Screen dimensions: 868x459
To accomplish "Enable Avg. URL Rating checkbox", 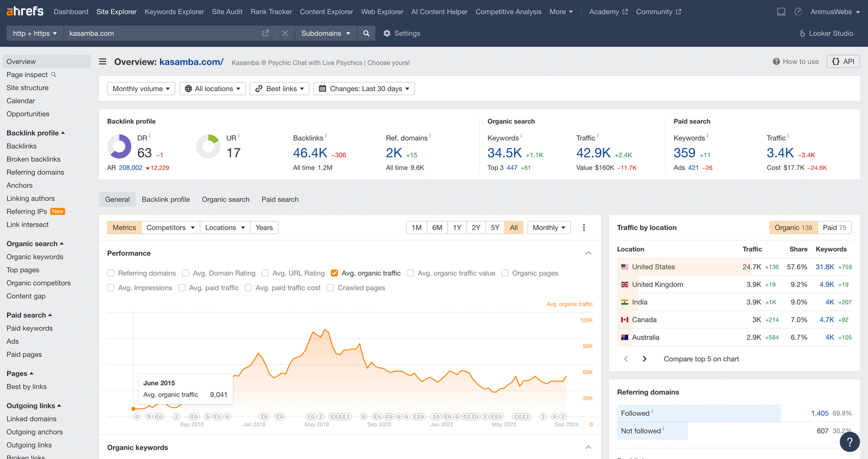I will pyautogui.click(x=265, y=273).
